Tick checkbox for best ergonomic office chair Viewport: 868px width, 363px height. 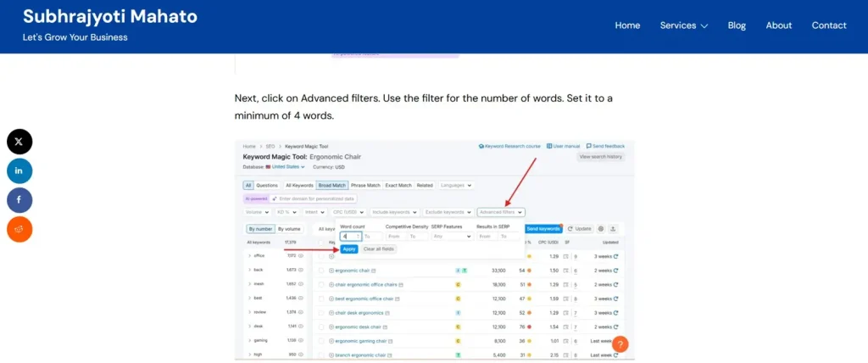coord(321,299)
